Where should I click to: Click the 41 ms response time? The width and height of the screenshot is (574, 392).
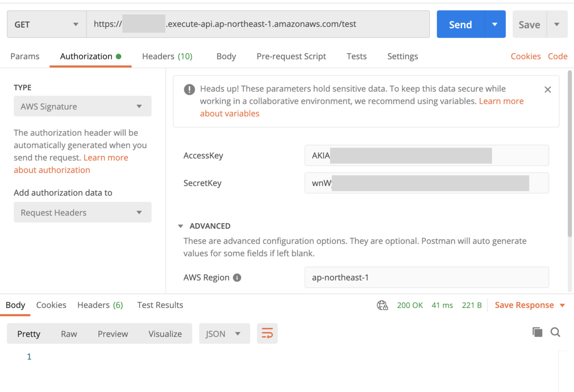click(x=442, y=305)
